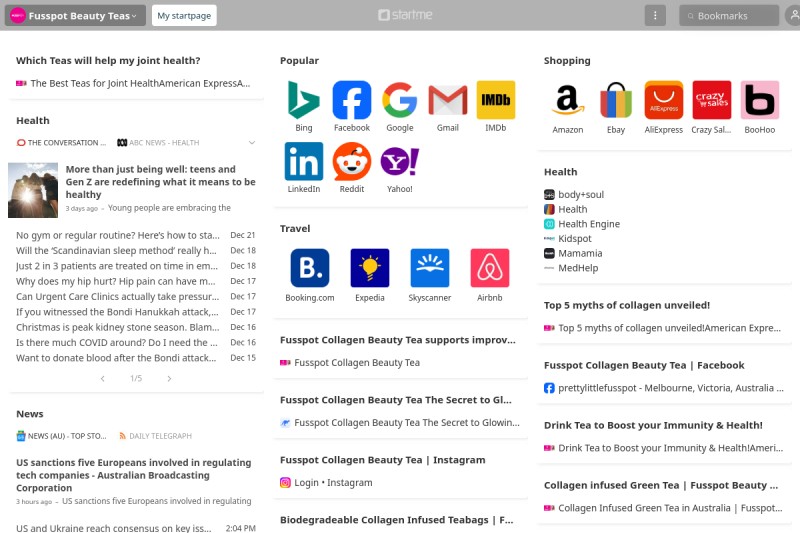Open 'Fusspot Collagen Beauty Tea' bookmark link
The image size is (800, 533).
coord(357,363)
